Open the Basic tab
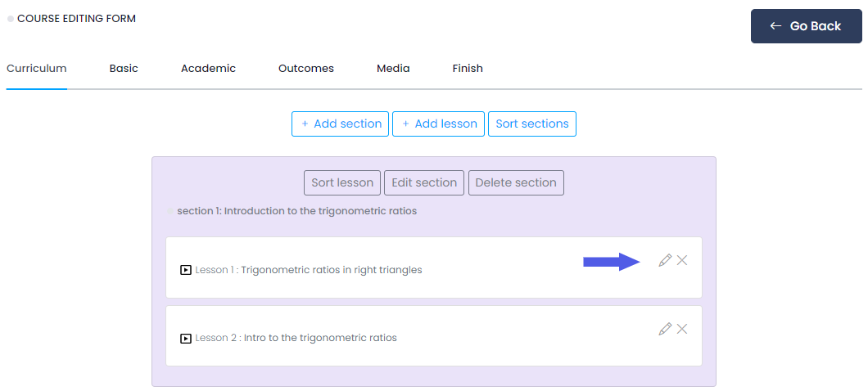The image size is (868, 391). (124, 69)
